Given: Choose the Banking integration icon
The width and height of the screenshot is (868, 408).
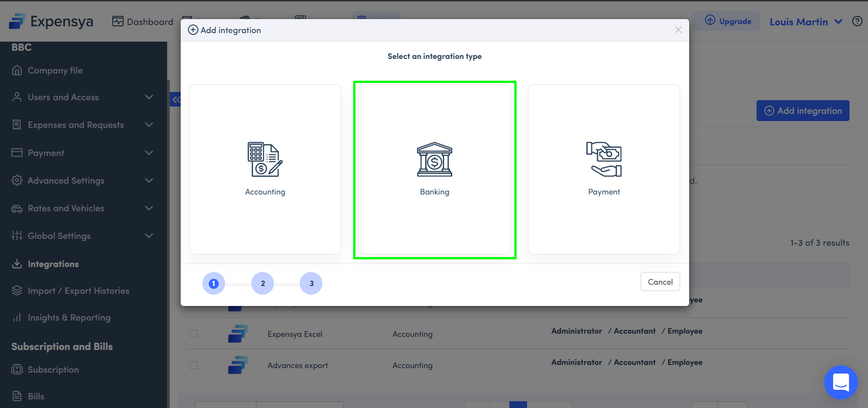Looking at the screenshot, I should 434,159.
